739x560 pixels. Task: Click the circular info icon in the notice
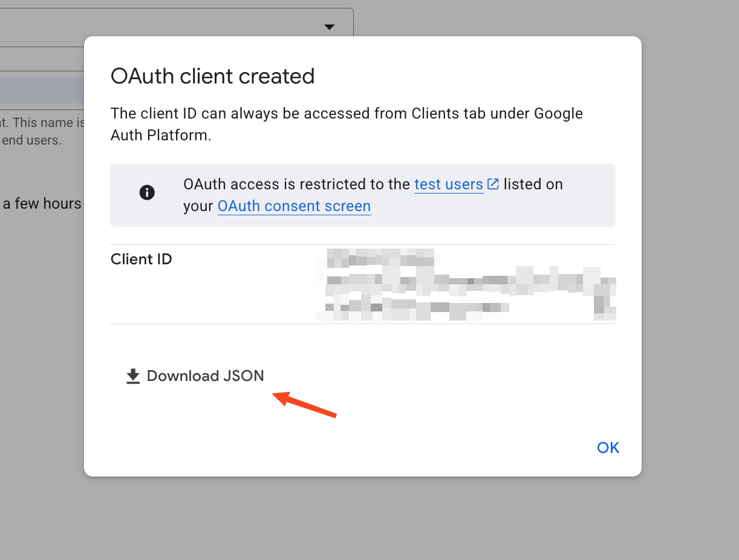click(147, 193)
